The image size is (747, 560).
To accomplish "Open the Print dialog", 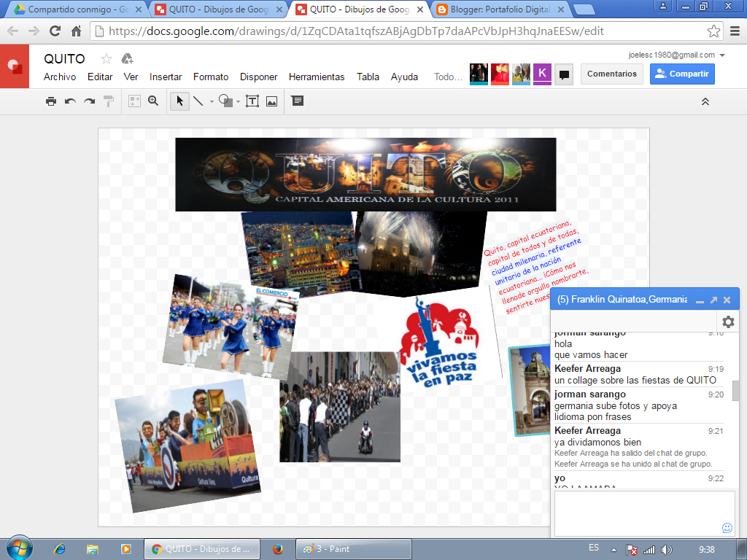I will 51,101.
